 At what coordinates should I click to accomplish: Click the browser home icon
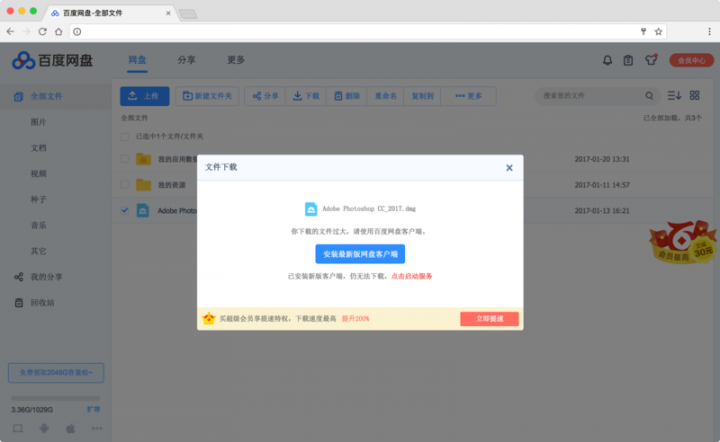(x=58, y=31)
